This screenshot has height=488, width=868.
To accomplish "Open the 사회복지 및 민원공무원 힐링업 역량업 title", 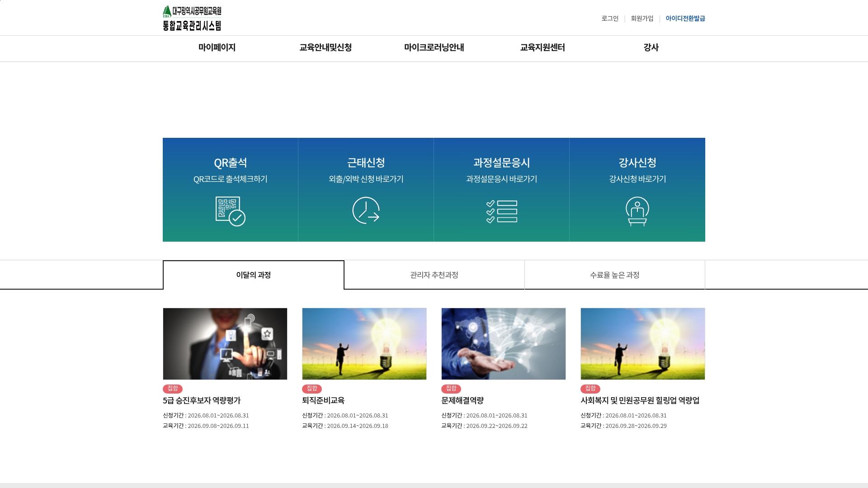I will 640,400.
